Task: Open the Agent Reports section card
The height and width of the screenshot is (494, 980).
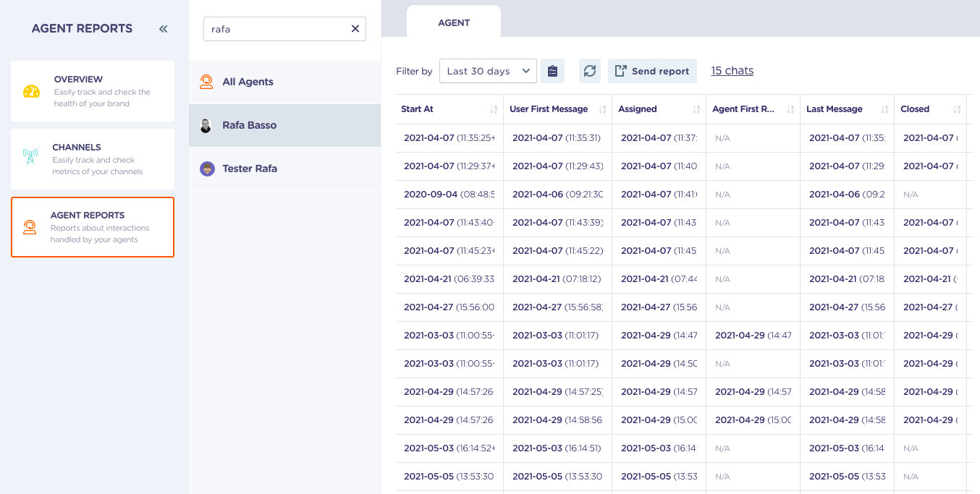Action: [93, 227]
